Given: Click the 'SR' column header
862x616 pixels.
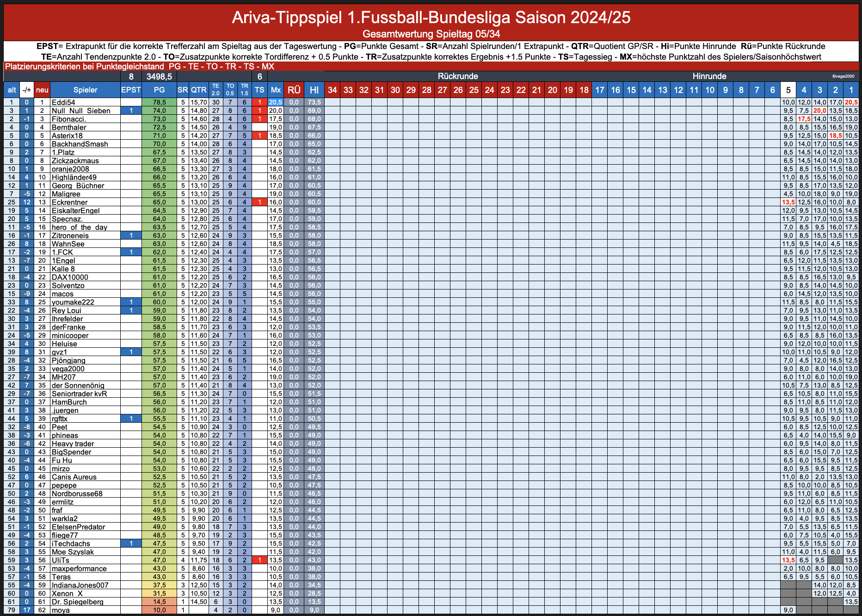Looking at the screenshot, I should point(183,90).
